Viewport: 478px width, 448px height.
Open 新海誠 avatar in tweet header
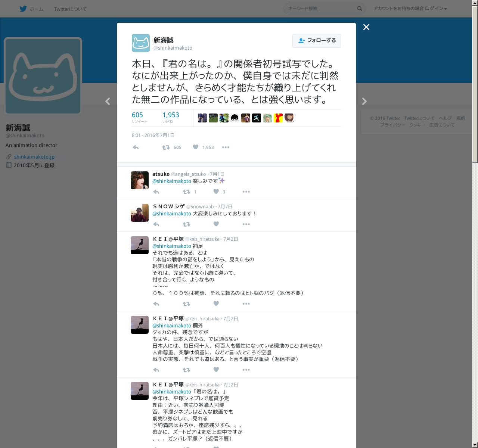[x=141, y=43]
